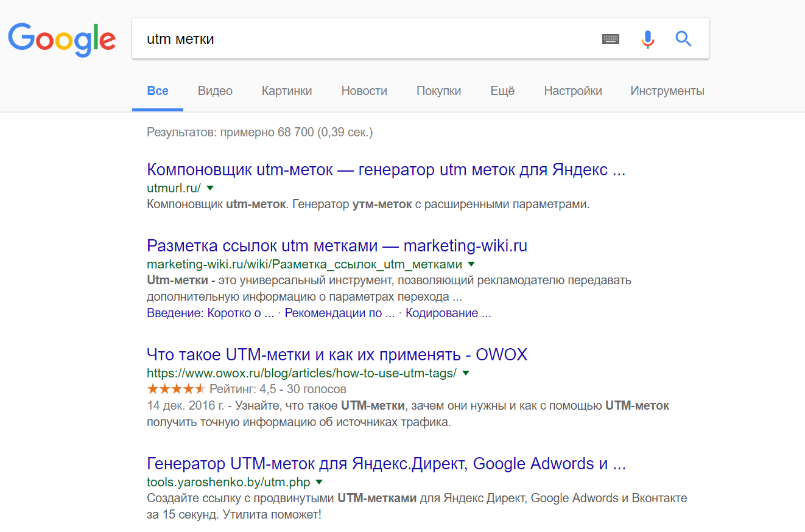Screen dimensions: 805x532
Task: Click the star rating of OWOX result
Action: point(177,388)
